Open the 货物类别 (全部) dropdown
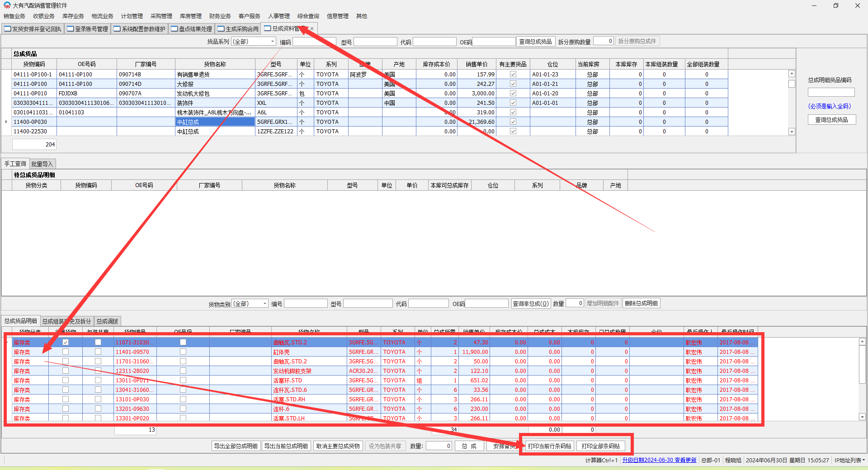 click(265, 304)
